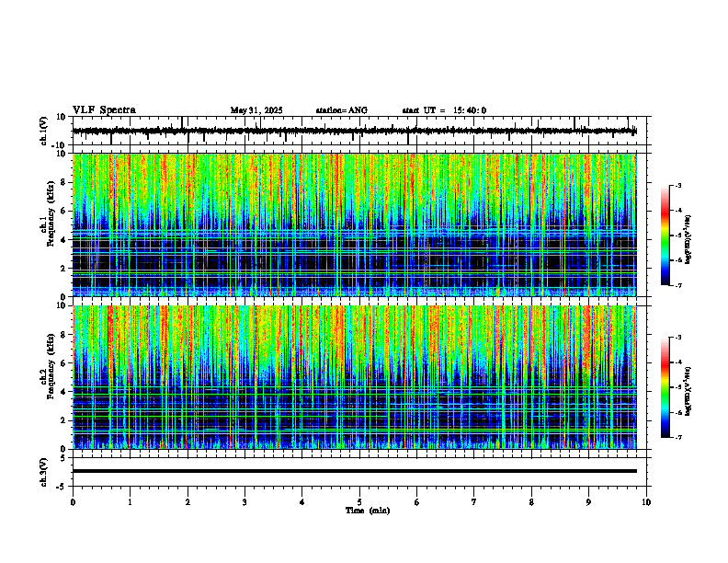Click the "9" minute tick label on Time axis
728x563 pixels.
tap(588, 502)
